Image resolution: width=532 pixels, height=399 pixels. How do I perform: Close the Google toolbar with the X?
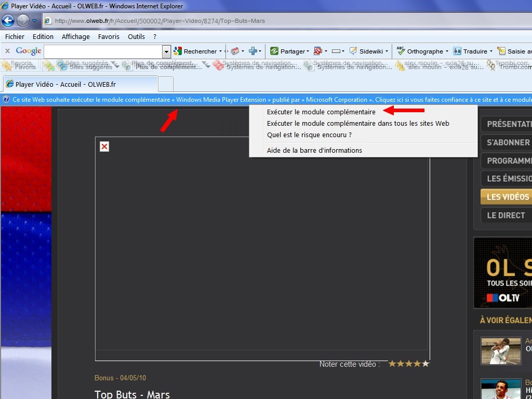click(x=7, y=51)
